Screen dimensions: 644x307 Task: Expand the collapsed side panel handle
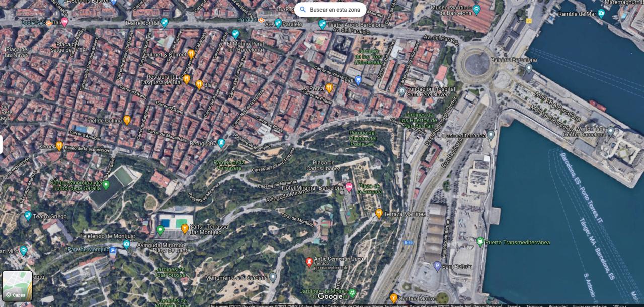[x=2, y=145]
